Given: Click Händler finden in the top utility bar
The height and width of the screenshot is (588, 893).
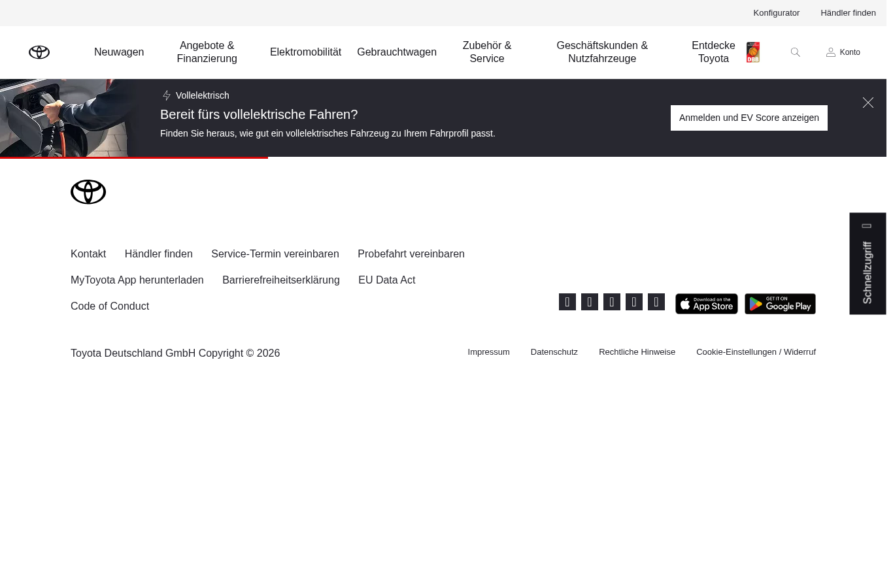Looking at the screenshot, I should pos(848,13).
